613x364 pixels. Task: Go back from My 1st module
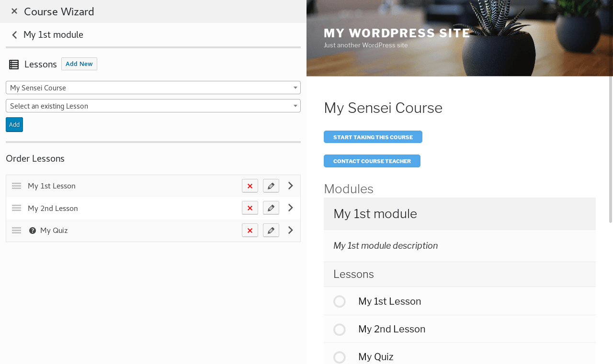14,35
